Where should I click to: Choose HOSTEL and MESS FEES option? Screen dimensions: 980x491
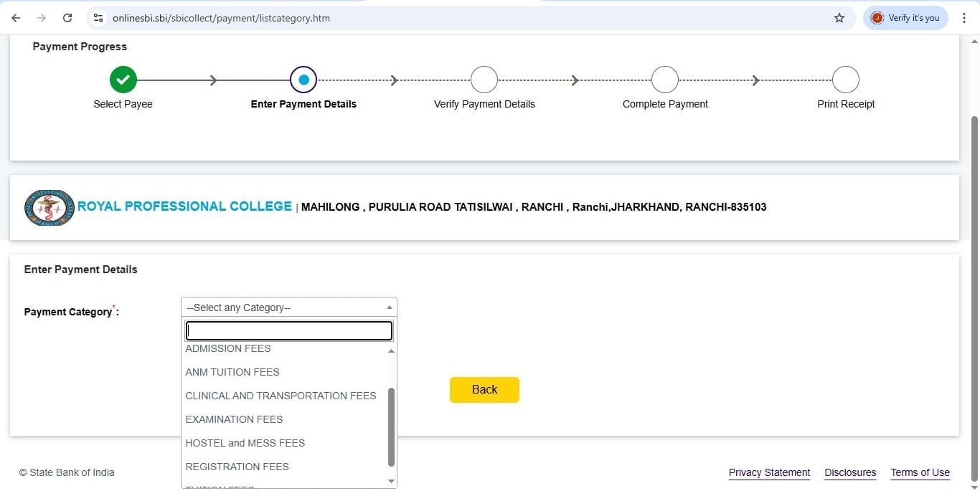(245, 443)
